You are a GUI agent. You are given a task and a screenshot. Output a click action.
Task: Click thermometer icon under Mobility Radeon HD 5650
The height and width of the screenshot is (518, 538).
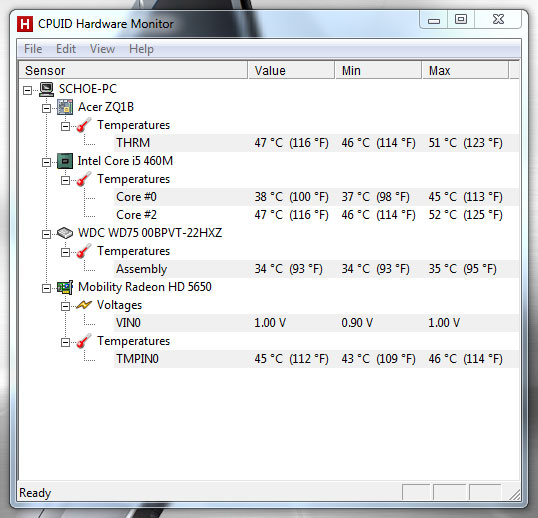pyautogui.click(x=84, y=341)
